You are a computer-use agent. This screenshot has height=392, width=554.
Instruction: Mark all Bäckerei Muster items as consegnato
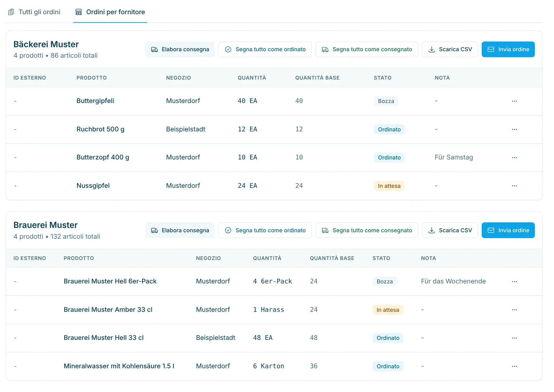click(367, 49)
